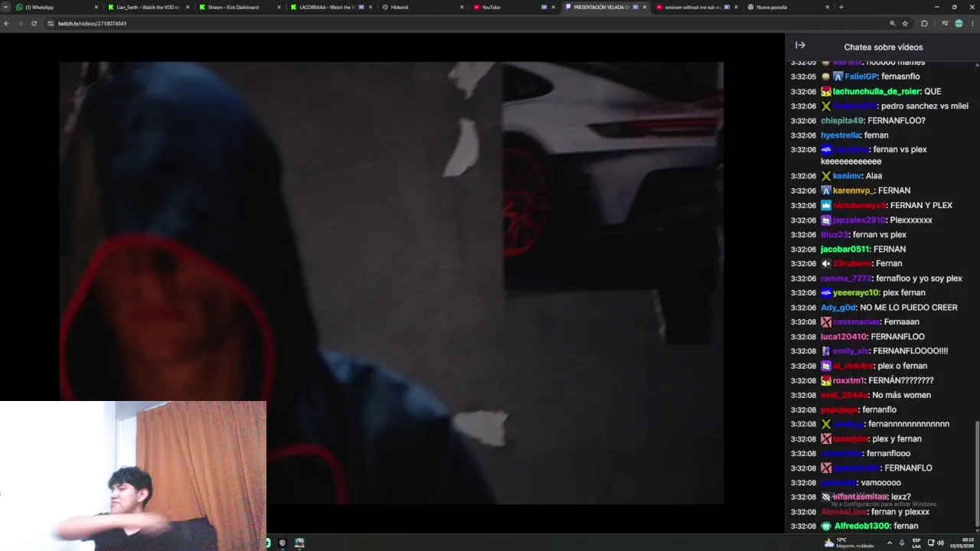Image resolution: width=980 pixels, height=551 pixels.
Task: Click the badge icon beside emily_xis in chat
Action: (x=826, y=351)
